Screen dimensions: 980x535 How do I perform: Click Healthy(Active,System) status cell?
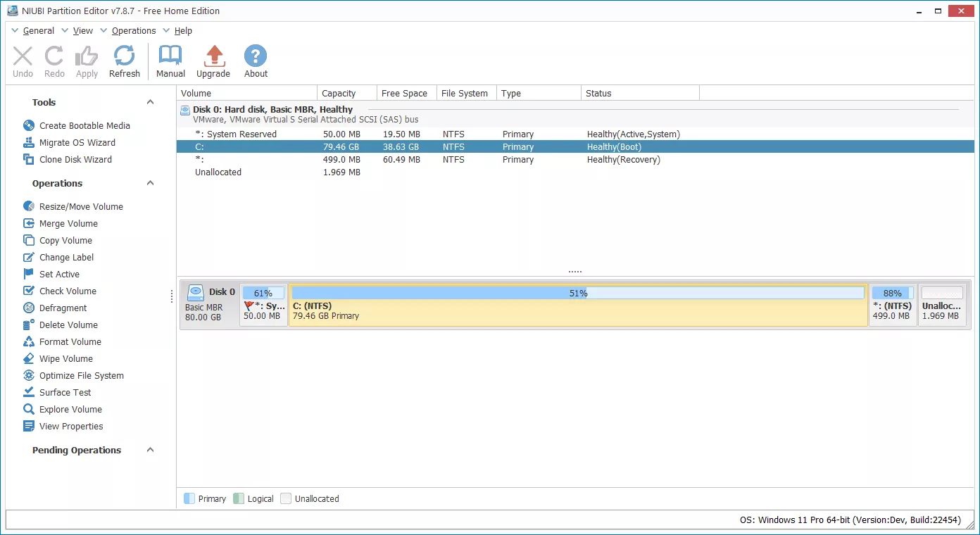[634, 134]
